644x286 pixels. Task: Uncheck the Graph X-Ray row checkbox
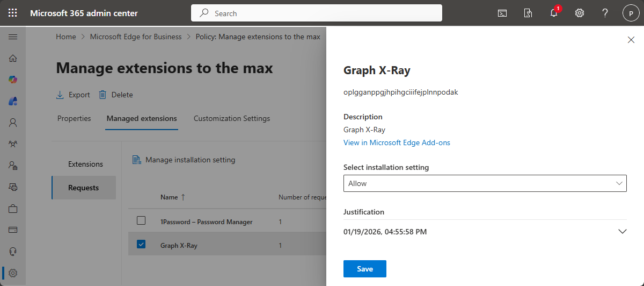141,245
